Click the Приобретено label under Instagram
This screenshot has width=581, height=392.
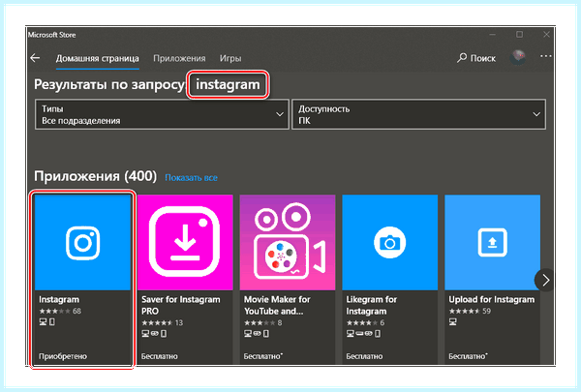tap(63, 356)
